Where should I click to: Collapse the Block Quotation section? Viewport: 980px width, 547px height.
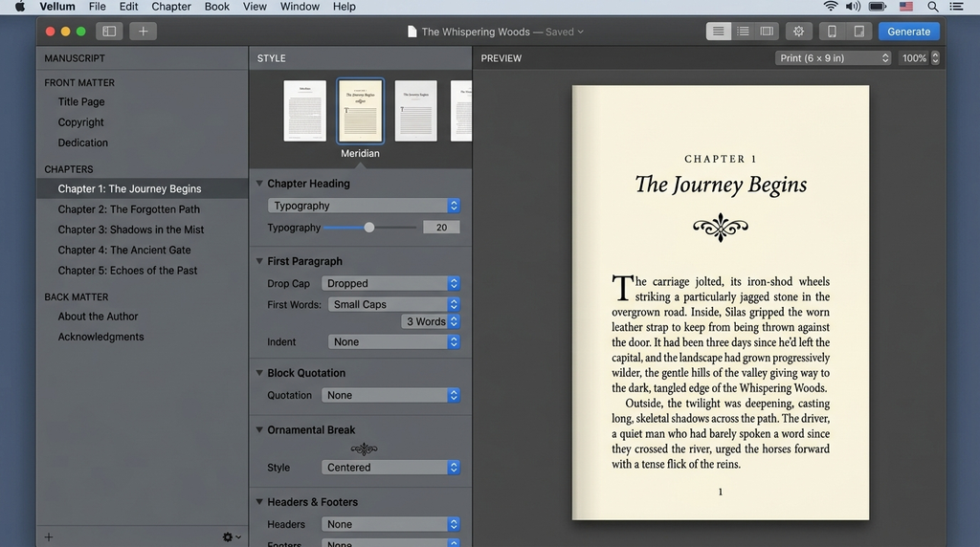[x=259, y=373]
